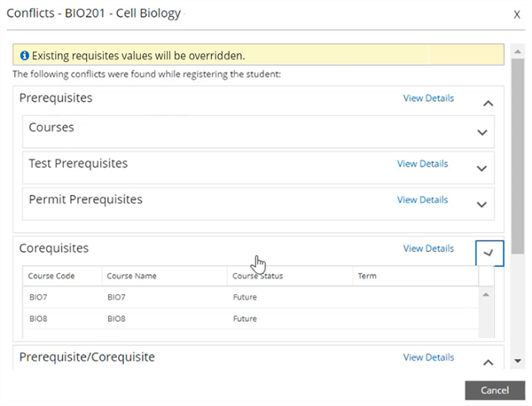Open View Details for Prerequisites section

[428, 98]
